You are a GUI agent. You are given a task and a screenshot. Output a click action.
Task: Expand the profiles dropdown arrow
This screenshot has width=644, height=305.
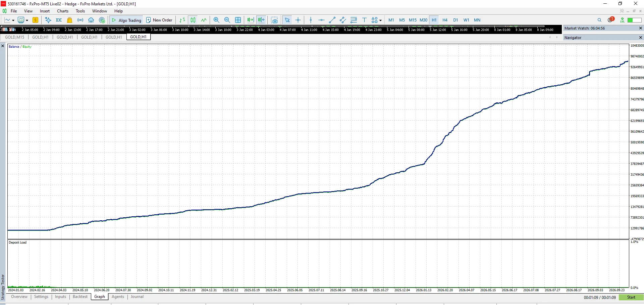tap(27, 20)
